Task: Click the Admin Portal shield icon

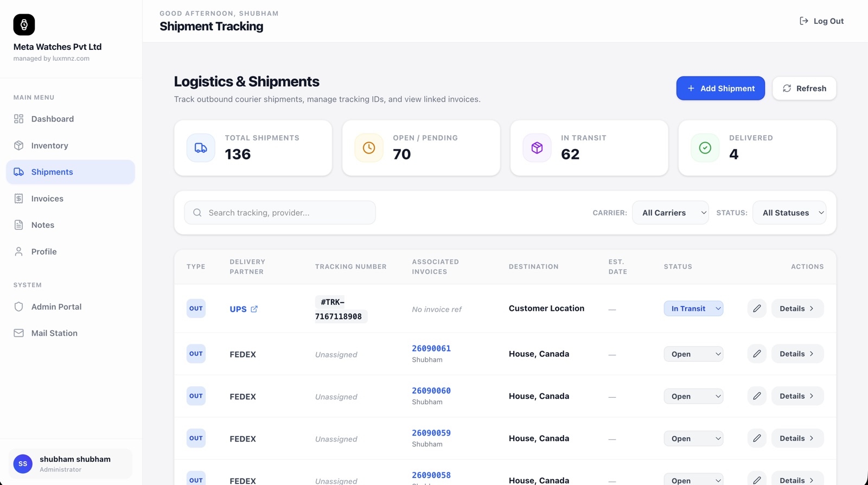Action: click(x=18, y=307)
